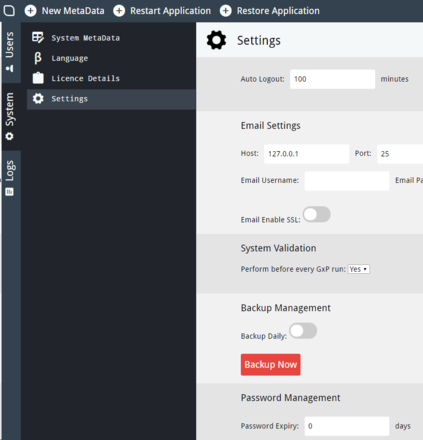
Task: Enable the Email Enable SSL toggle
Action: pyautogui.click(x=317, y=214)
